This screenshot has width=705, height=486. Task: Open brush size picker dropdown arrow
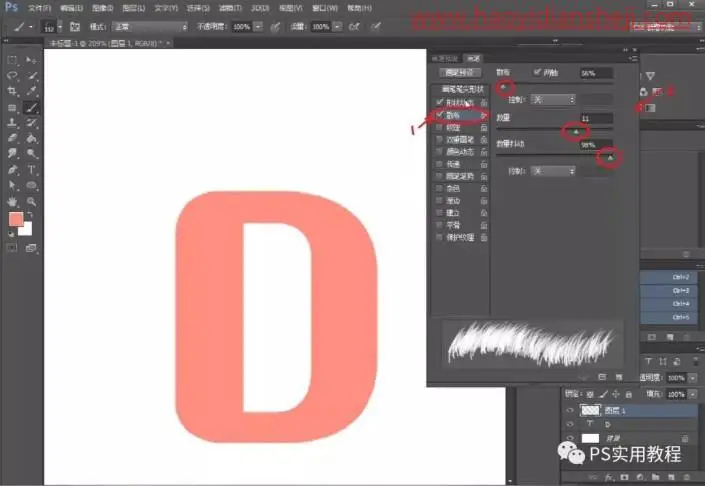click(60, 27)
